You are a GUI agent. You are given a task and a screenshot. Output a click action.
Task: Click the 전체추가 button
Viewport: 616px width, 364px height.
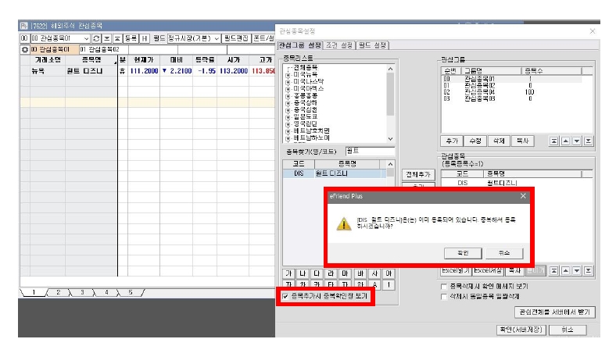pyautogui.click(x=418, y=174)
